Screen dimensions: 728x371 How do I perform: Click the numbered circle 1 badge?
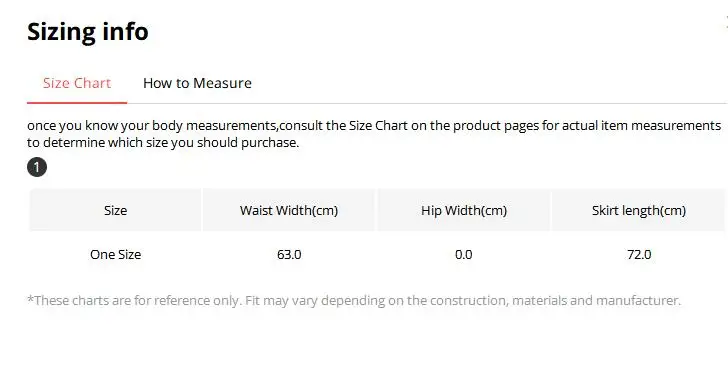37,167
